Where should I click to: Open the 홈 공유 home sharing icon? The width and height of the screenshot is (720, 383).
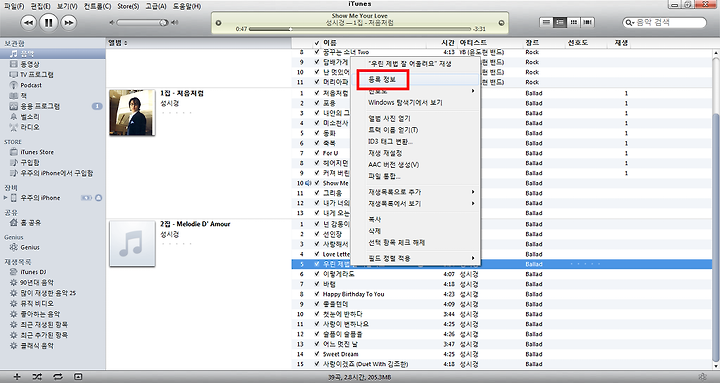(x=14, y=223)
